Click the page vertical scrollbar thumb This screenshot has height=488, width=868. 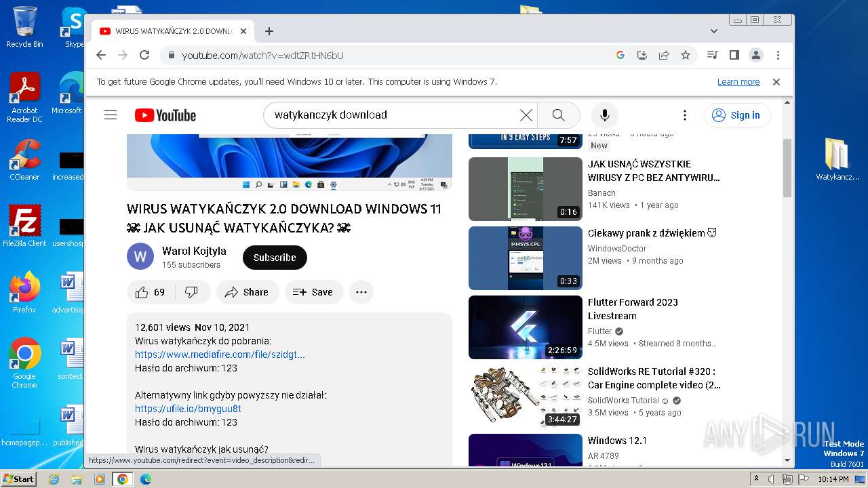[787, 167]
